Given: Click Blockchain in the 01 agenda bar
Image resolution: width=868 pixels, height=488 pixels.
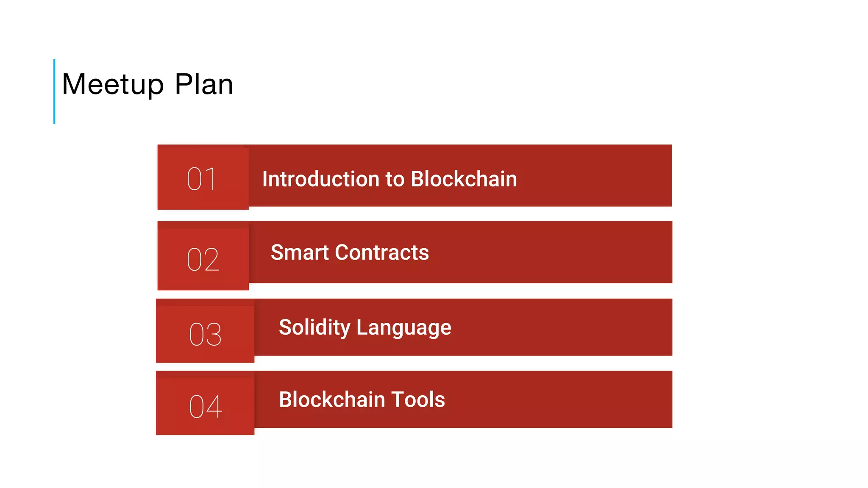Looking at the screenshot, I should [464, 179].
